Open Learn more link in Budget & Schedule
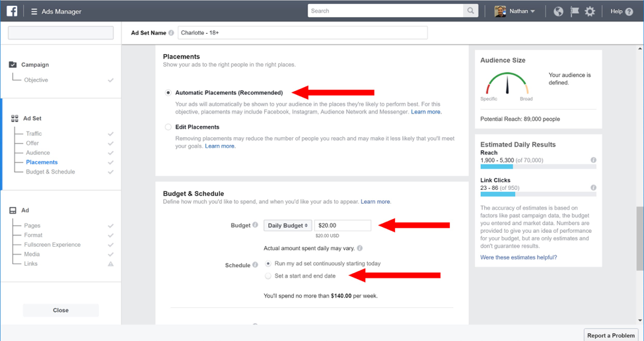This screenshot has width=644, height=341. click(x=375, y=201)
